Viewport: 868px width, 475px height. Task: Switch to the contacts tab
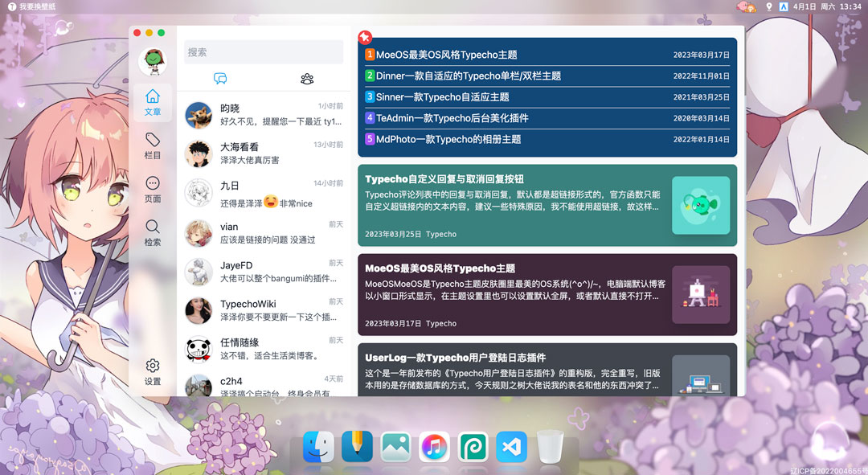306,78
